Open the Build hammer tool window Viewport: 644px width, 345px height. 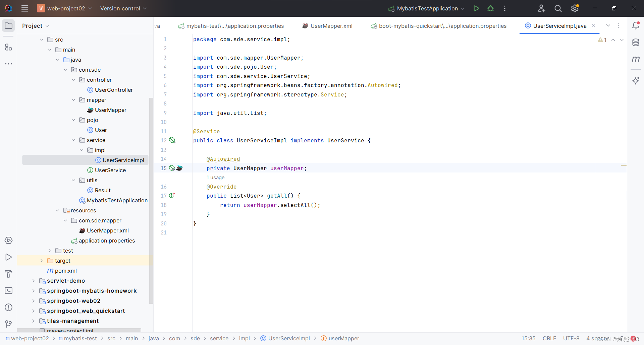tap(8, 274)
